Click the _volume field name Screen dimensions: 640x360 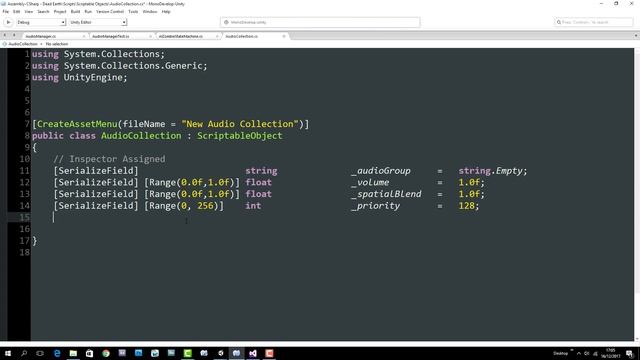pos(370,182)
